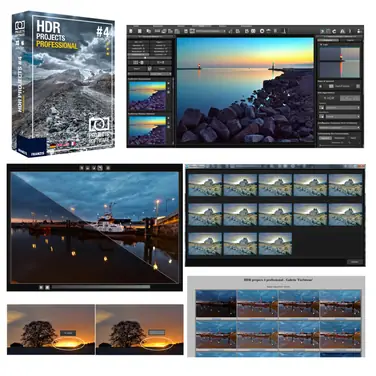Open the dropdown above the preset thumbnails in left panel

tap(160, 74)
